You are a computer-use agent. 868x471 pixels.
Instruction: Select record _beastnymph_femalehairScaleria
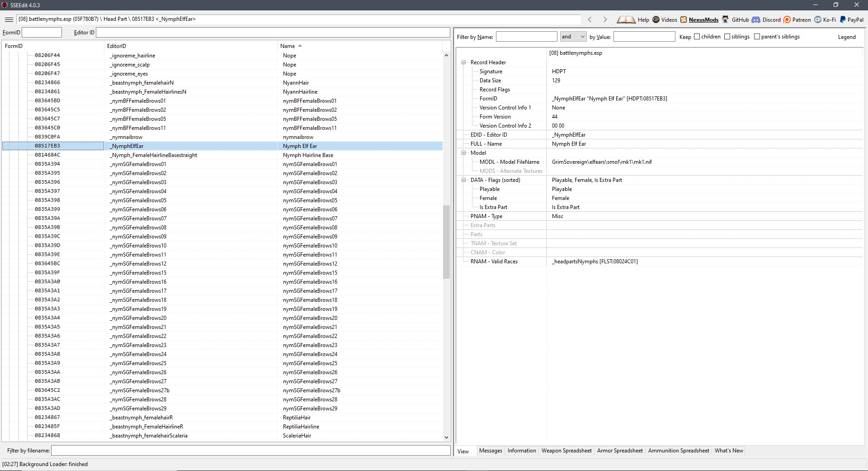pyautogui.click(x=222, y=436)
